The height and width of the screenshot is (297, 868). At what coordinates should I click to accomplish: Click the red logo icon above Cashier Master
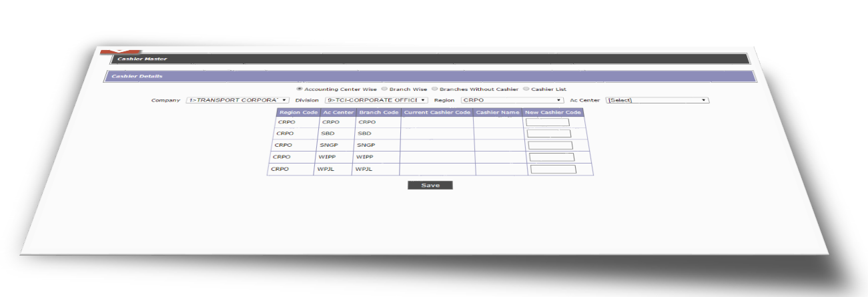pyautogui.click(x=107, y=52)
